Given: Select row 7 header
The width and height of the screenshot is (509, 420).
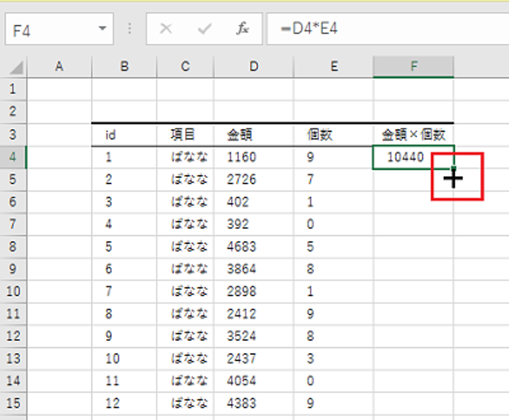Looking at the screenshot, I should click(13, 224).
